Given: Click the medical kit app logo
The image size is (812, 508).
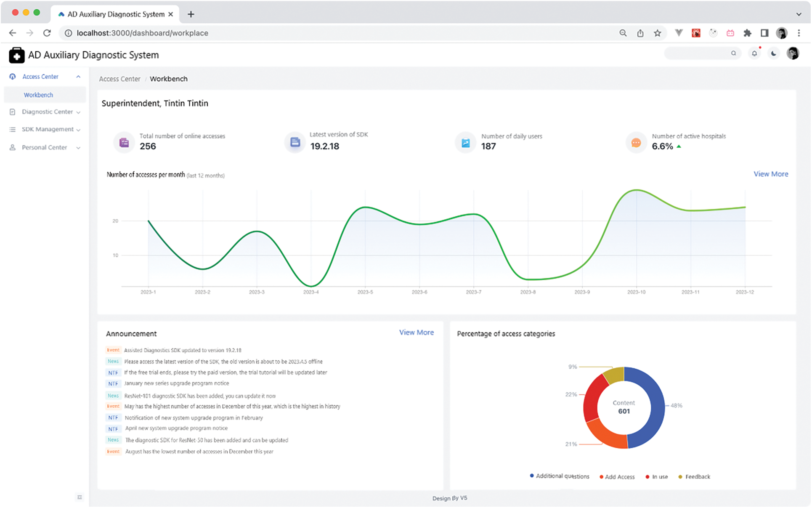Looking at the screenshot, I should pyautogui.click(x=17, y=55).
